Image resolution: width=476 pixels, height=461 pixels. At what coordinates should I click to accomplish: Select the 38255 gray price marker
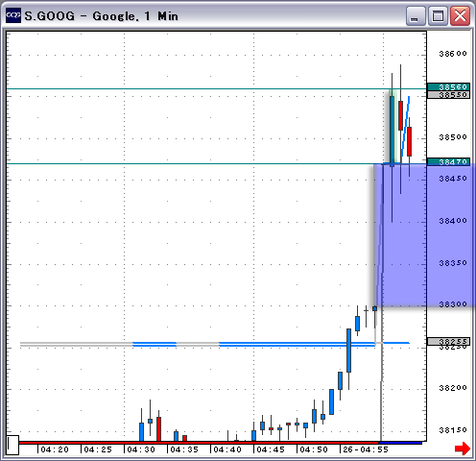(x=448, y=341)
